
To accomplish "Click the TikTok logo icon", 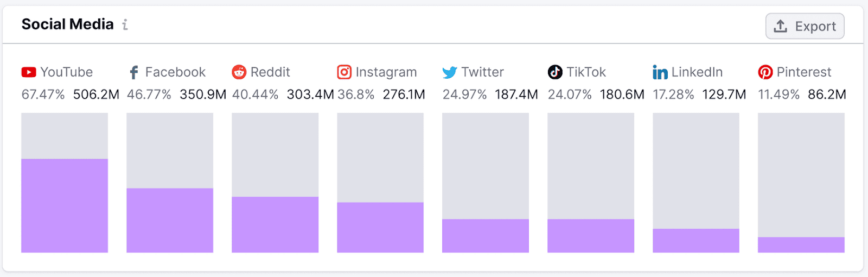I will [555, 72].
